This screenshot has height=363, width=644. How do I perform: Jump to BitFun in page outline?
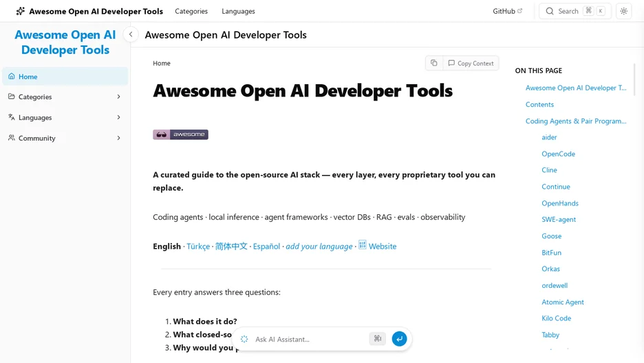tap(551, 252)
